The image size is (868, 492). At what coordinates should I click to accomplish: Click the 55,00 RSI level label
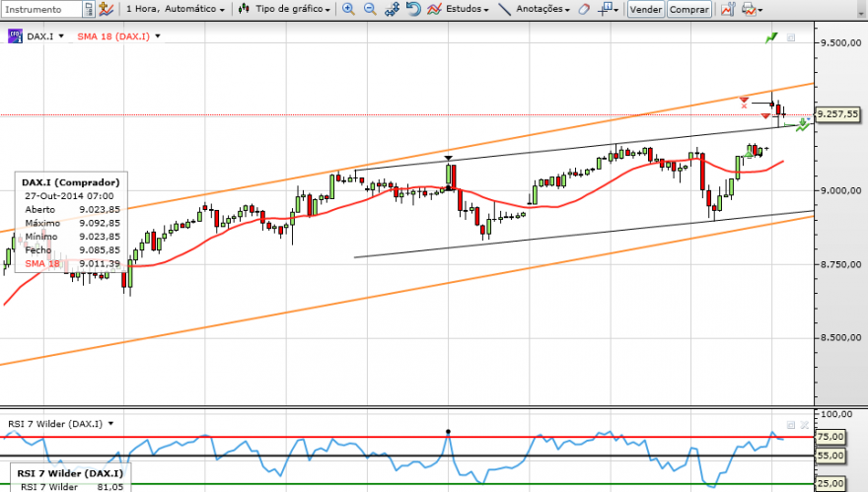831,457
